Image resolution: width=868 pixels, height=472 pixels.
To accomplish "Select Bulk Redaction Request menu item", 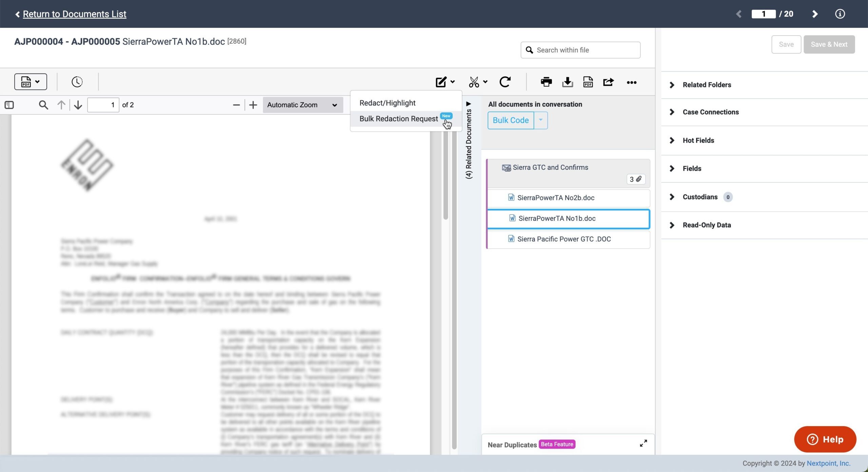I will coord(398,119).
